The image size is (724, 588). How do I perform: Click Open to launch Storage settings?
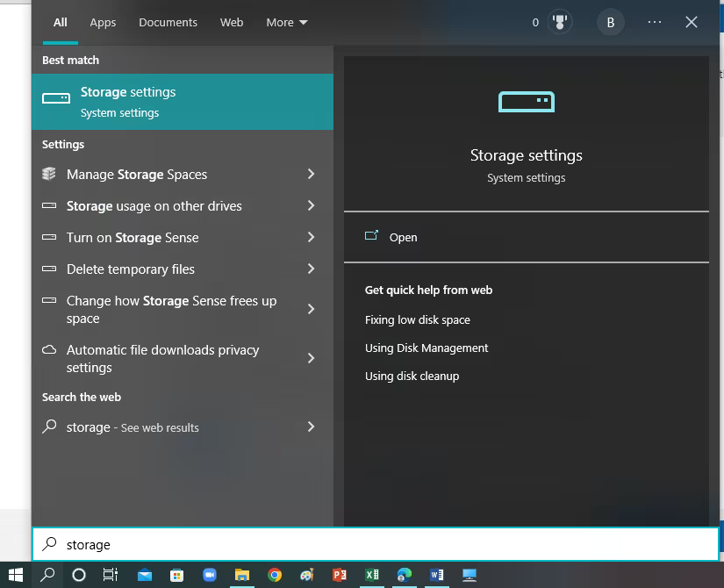[403, 237]
